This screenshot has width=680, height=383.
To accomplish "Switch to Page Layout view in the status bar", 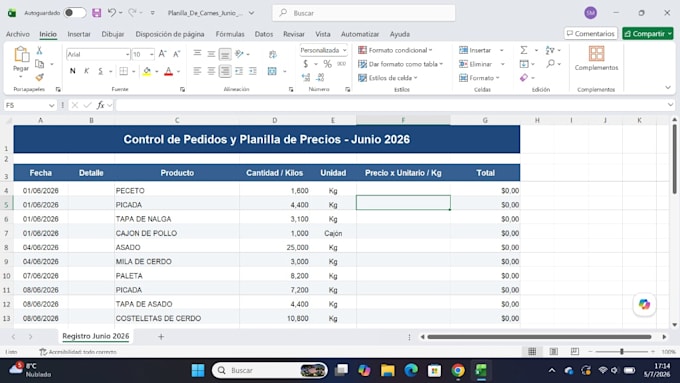I will tap(553, 352).
